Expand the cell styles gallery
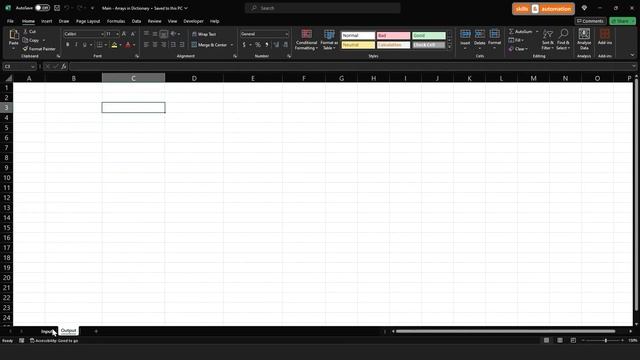 [x=449, y=47]
